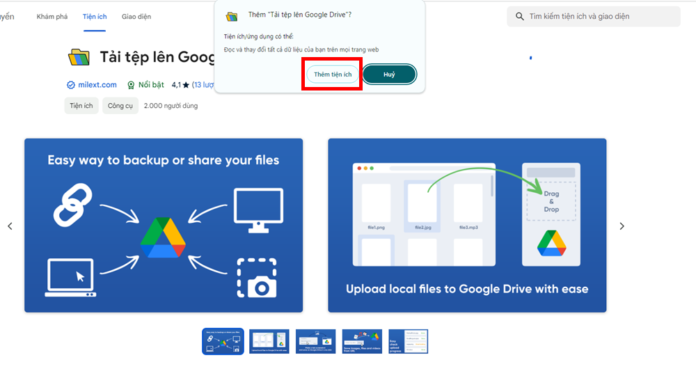Click the 'Tiện ích' category chip
Viewport: 696px width, 385px height.
81,106
